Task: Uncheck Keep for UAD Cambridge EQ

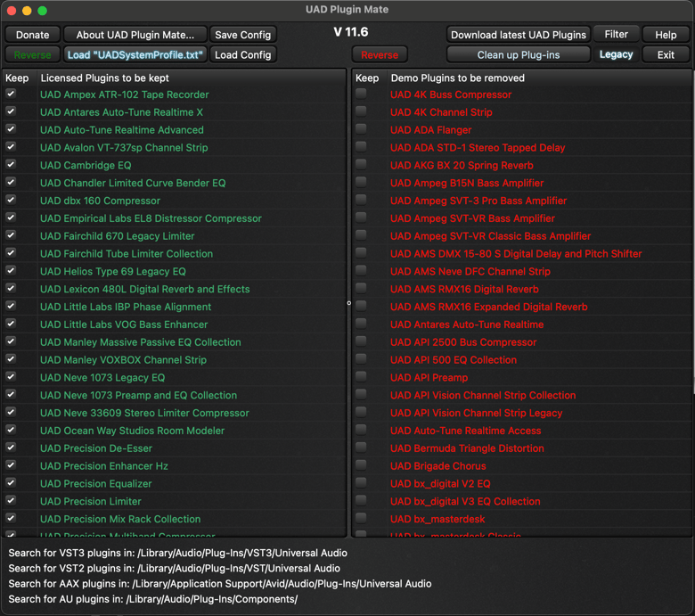Action: coord(11,165)
